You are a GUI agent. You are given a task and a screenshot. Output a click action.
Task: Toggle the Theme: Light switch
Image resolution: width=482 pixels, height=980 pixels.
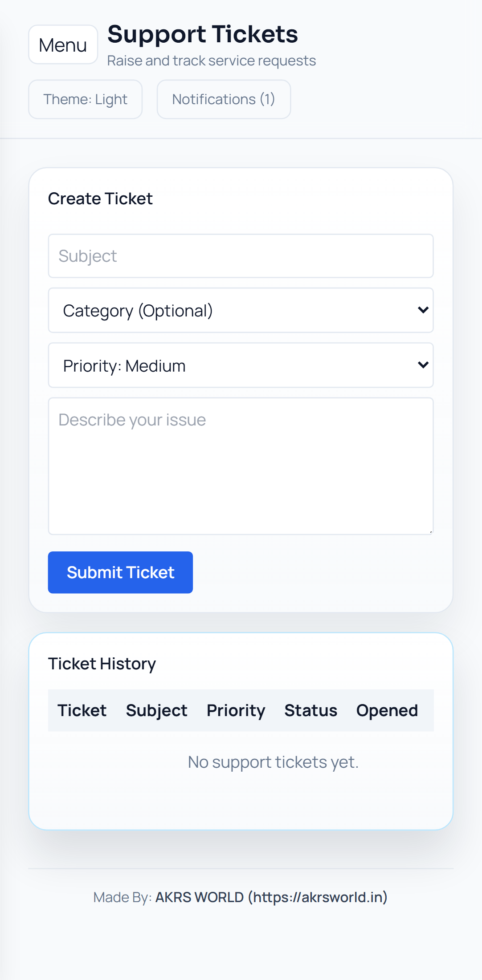(x=85, y=99)
